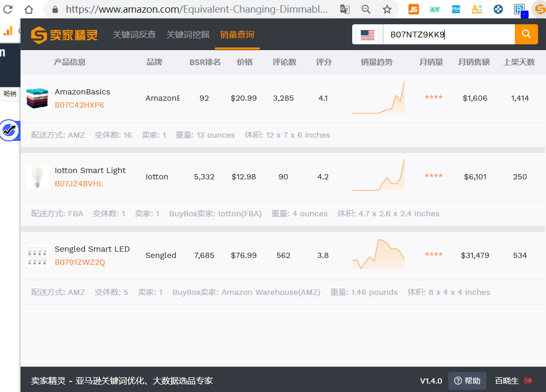Viewport: 546px width, 392px height.
Task: Open the Iotton light bulb thumbnail
Action: tap(37, 177)
